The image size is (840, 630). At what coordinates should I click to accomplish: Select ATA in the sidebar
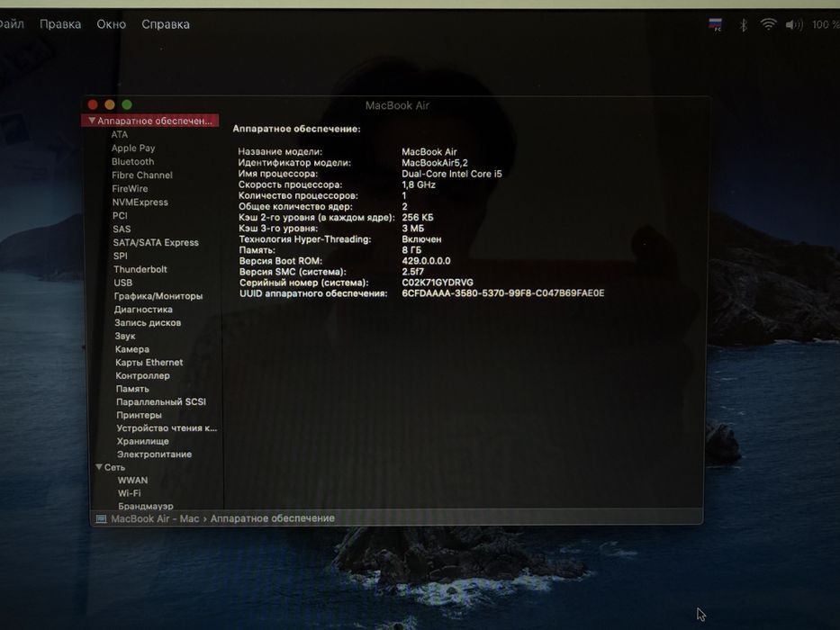(x=120, y=134)
